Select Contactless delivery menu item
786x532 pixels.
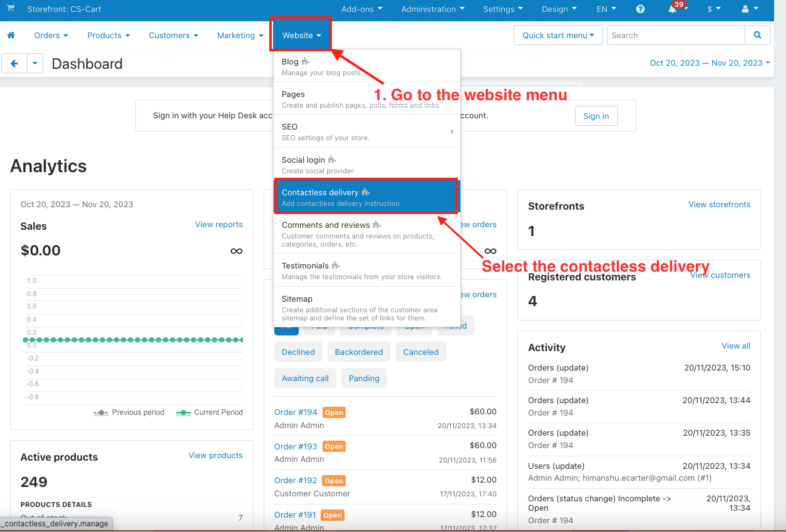pos(366,197)
